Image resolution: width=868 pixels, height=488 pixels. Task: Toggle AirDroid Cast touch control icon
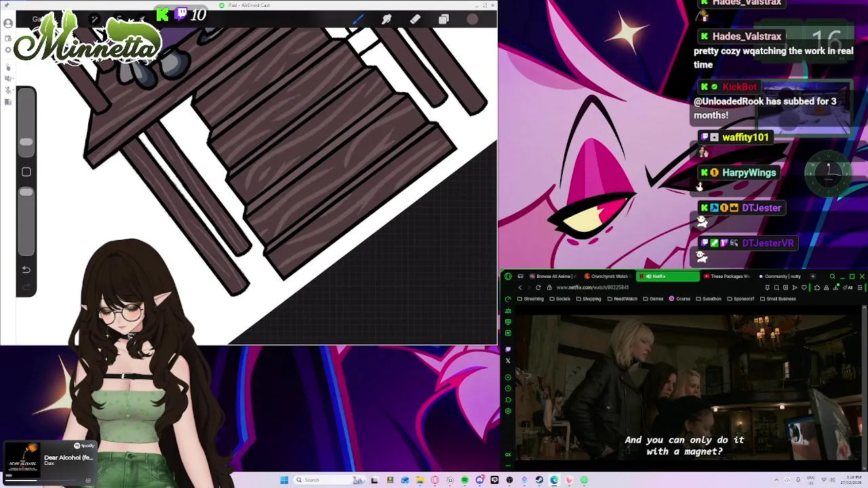[x=8, y=67]
